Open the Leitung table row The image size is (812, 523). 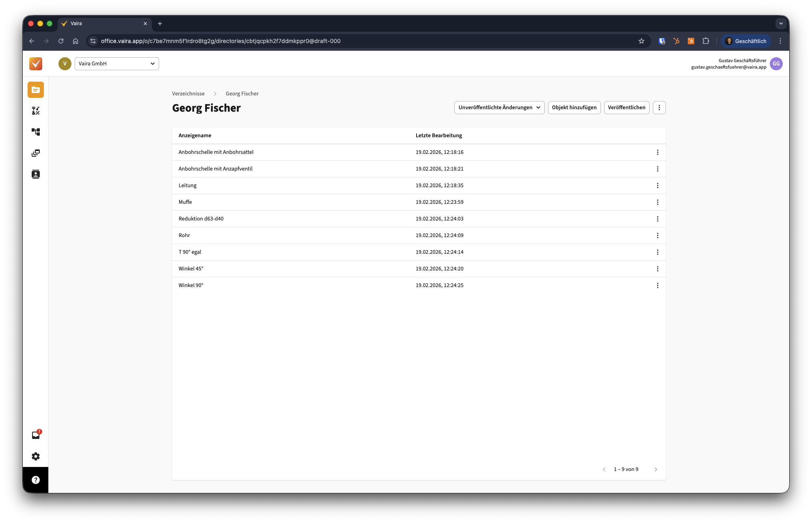click(x=188, y=186)
